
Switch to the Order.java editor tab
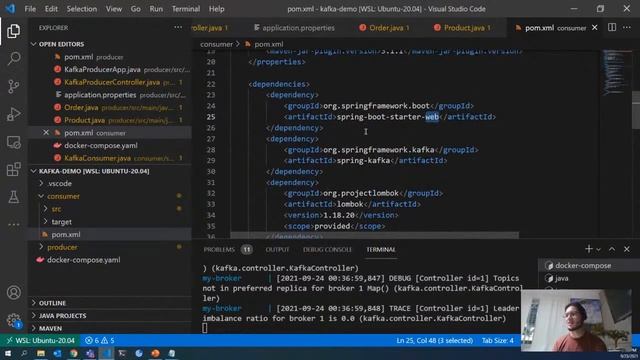tap(384, 27)
